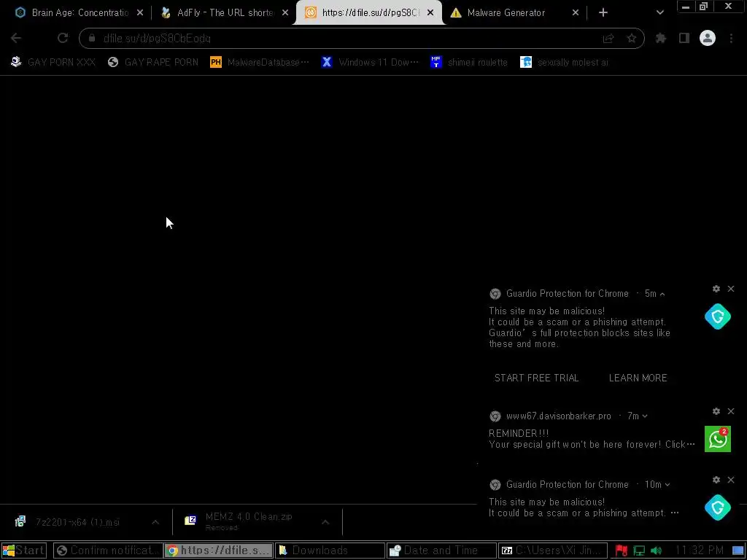This screenshot has width=747, height=560.
Task: Click the Guardio shield logo in first notification
Action: (718, 316)
